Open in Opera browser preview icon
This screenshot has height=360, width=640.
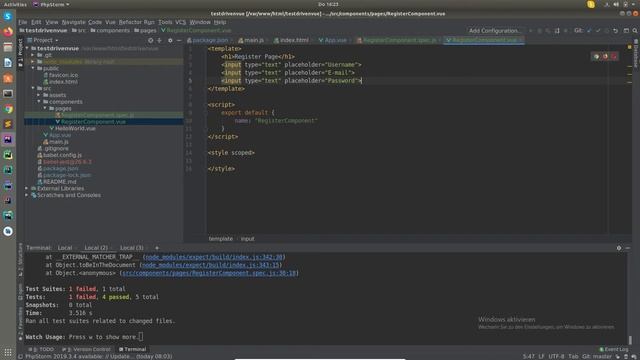[x=614, y=57]
